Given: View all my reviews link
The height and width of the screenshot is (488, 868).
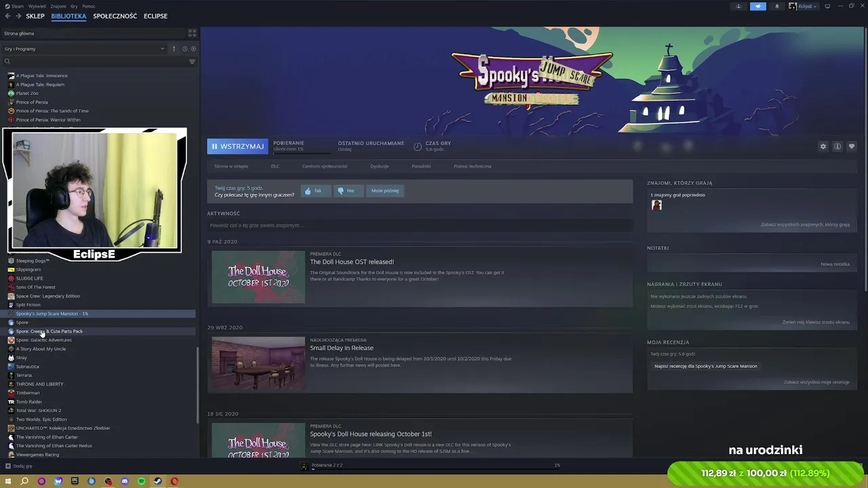Looking at the screenshot, I should coord(816,382).
